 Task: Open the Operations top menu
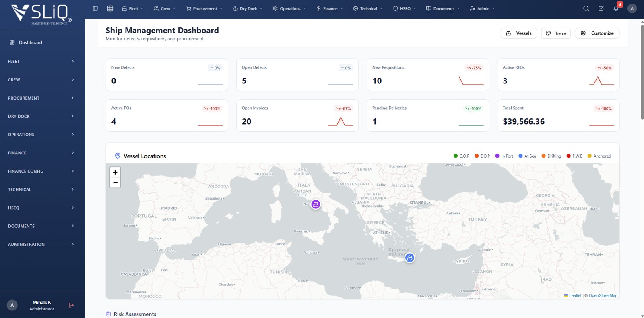(289, 8)
